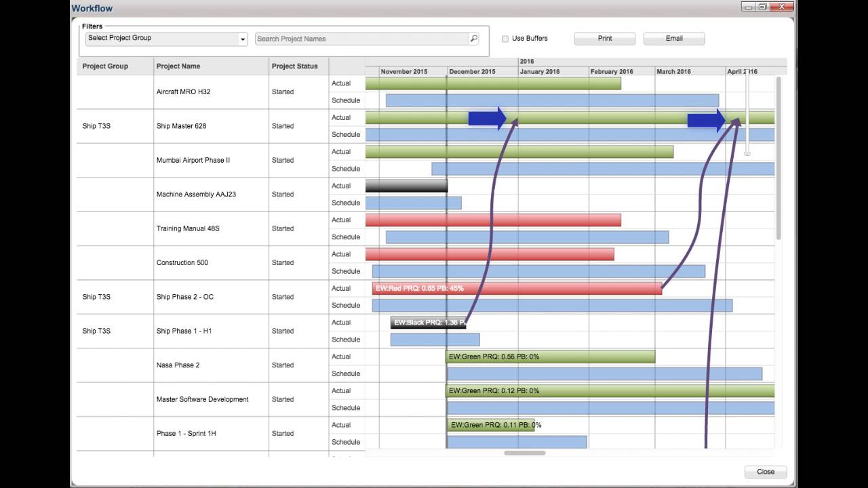Click Machine Assembly AAJ23 black actual bar
Image resolution: width=868 pixels, height=488 pixels.
[406, 186]
